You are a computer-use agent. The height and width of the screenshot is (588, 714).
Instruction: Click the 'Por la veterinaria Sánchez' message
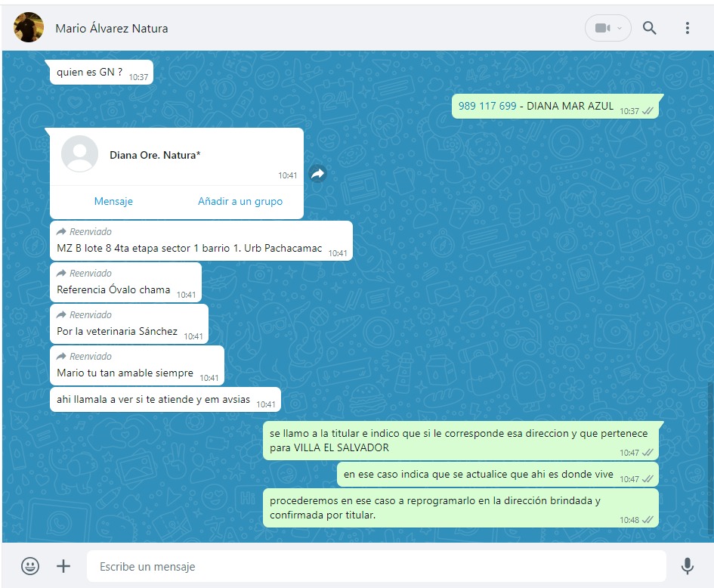click(x=117, y=331)
